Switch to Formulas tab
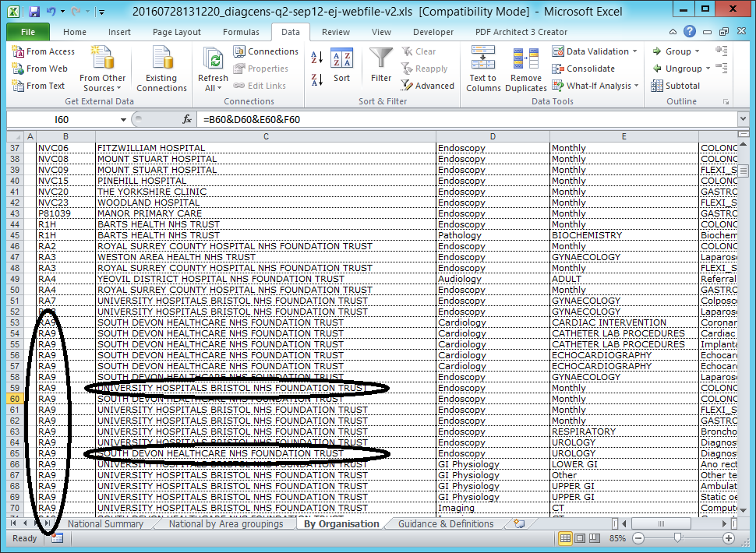756x553 pixels. [x=241, y=32]
